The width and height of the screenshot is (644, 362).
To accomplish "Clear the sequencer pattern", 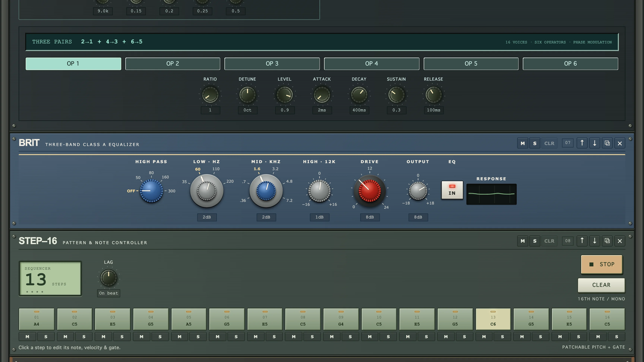I will (601, 285).
